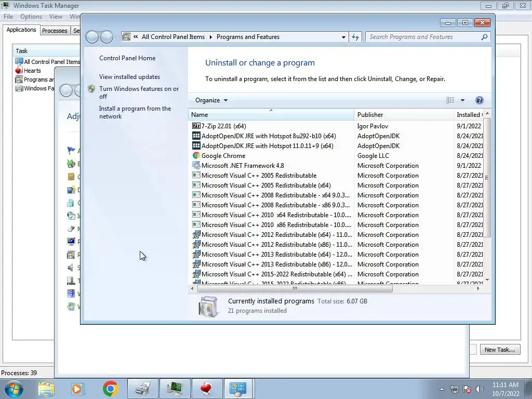Screen dimensions: 532x399
Task: Click scroll down arrow of program list
Action: tap(487, 280)
